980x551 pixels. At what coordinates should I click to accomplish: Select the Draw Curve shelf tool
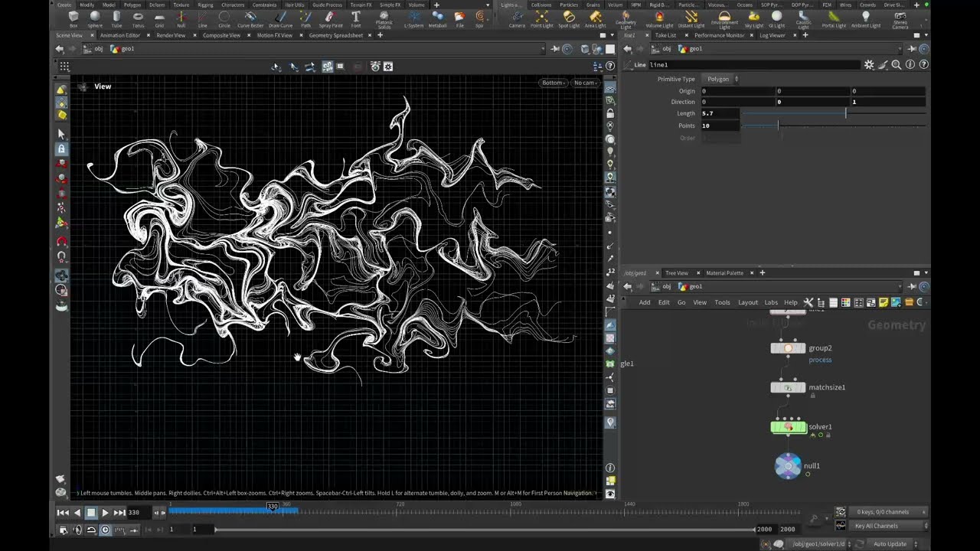(280, 18)
